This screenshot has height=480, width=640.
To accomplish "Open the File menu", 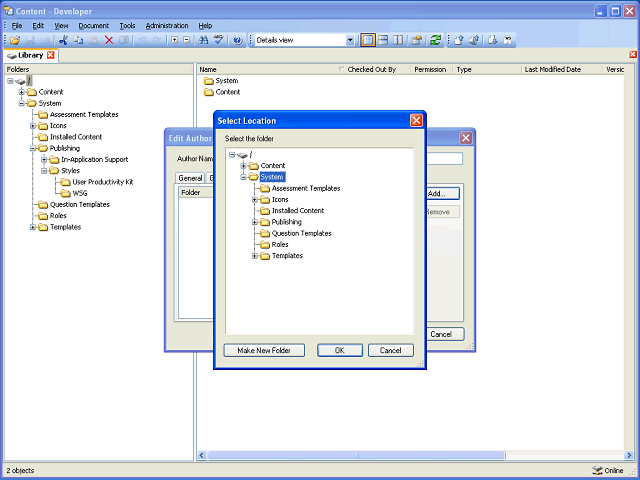I will click(17, 26).
